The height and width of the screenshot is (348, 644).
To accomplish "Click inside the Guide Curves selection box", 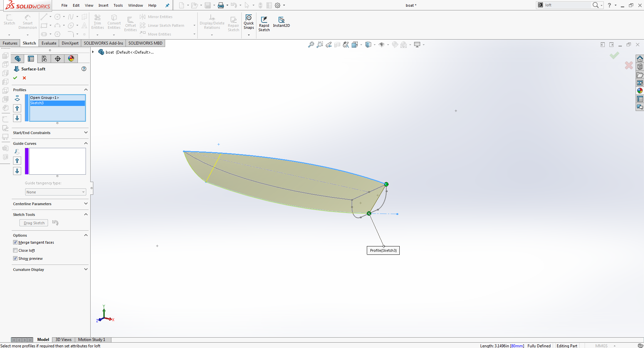I will tap(57, 161).
